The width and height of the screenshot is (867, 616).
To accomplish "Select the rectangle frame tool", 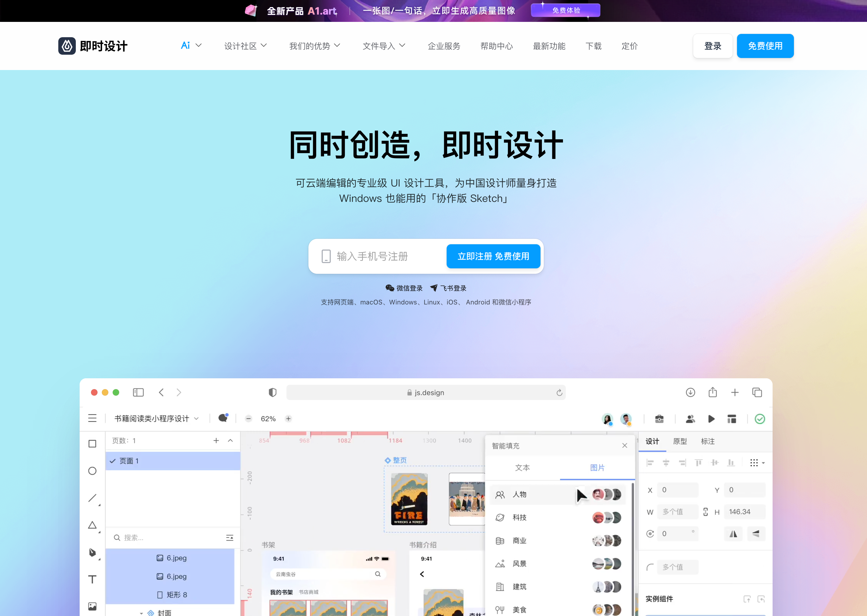I will [x=92, y=444].
